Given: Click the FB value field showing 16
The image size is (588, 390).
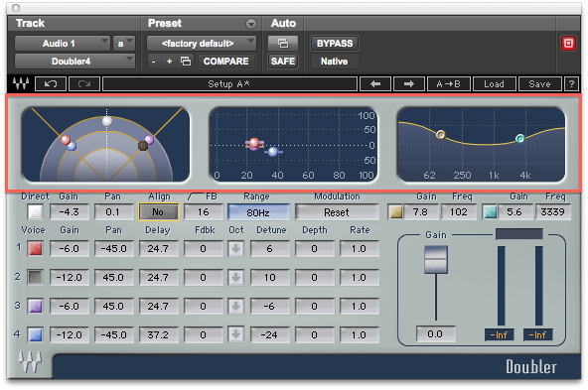Looking at the screenshot, I should pyautogui.click(x=204, y=212).
